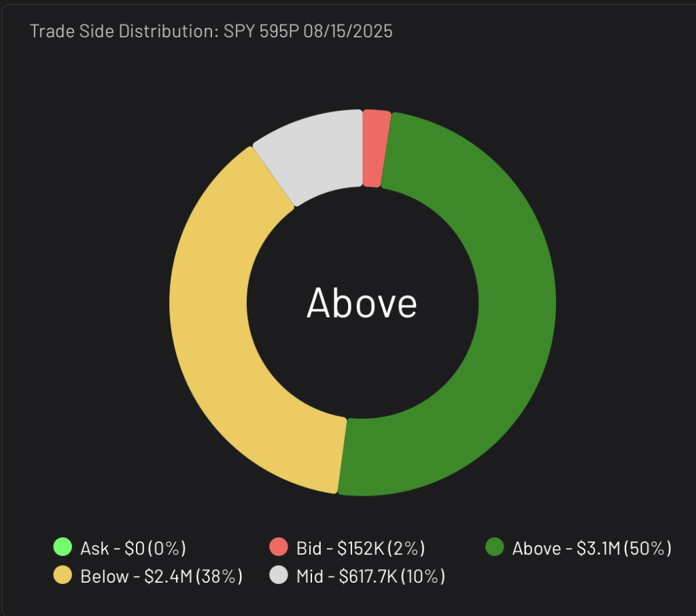Toggle the Bid legend entry
Screen dimensions: 696x616
tap(347, 547)
